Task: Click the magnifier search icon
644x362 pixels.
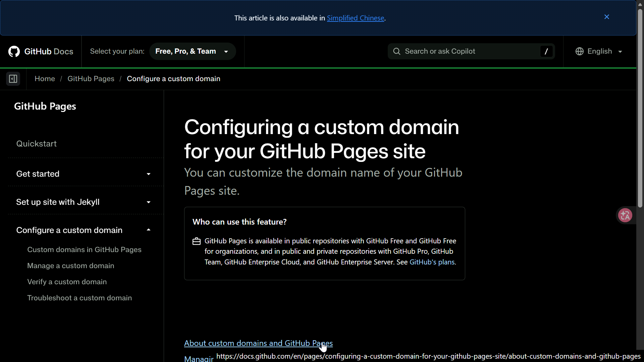Action: [x=397, y=51]
